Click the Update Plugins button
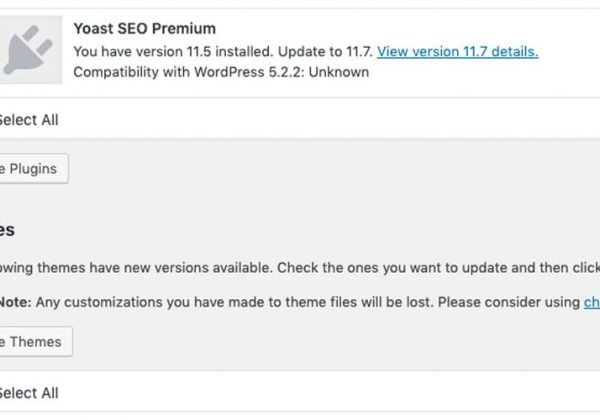Viewport: 600px width, 420px height. click(x=34, y=169)
